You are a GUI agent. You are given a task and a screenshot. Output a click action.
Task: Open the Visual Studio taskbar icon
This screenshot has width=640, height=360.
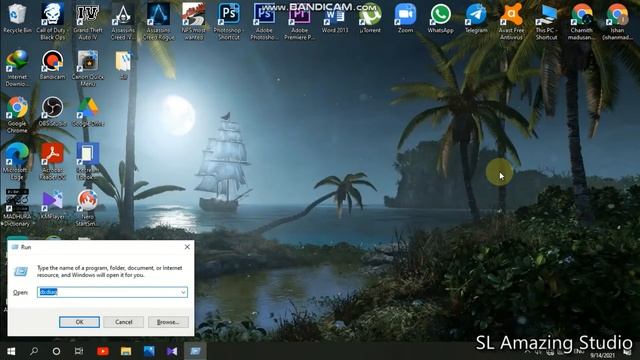click(x=172, y=351)
